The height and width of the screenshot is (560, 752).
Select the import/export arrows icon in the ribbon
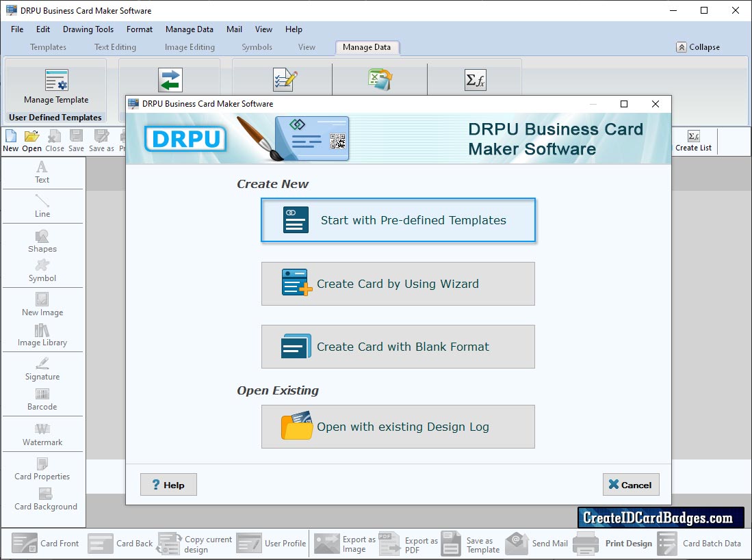pos(170,79)
